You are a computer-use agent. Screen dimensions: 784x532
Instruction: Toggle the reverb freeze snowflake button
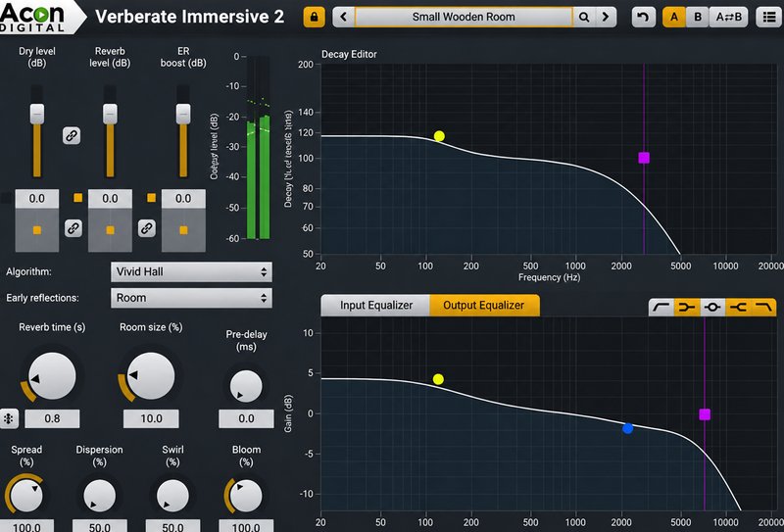coord(9,419)
